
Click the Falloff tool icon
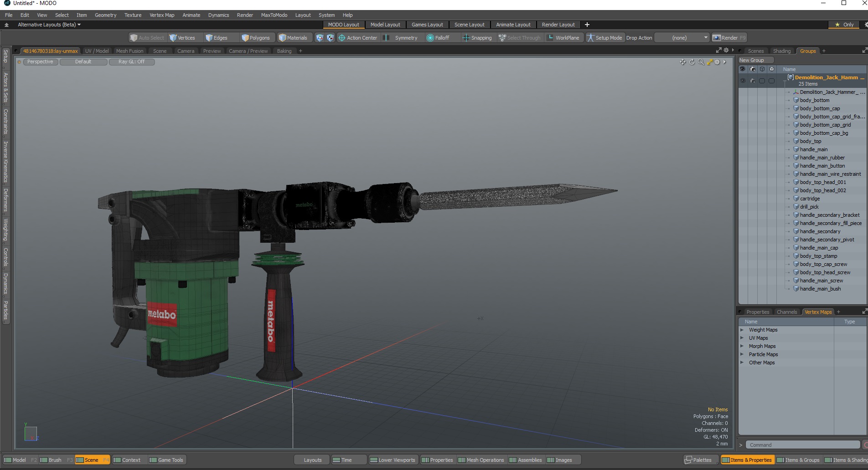click(x=430, y=38)
